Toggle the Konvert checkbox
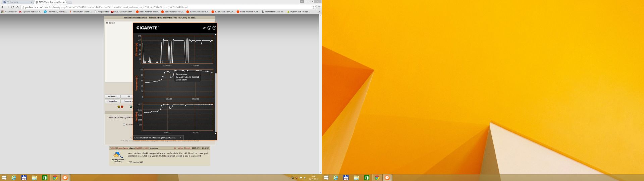The height and width of the screenshot is (181, 644). 124,125
